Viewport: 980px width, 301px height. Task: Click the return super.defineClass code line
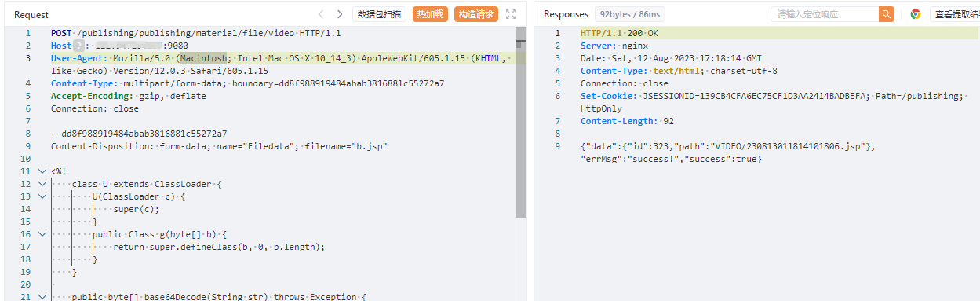click(219, 247)
